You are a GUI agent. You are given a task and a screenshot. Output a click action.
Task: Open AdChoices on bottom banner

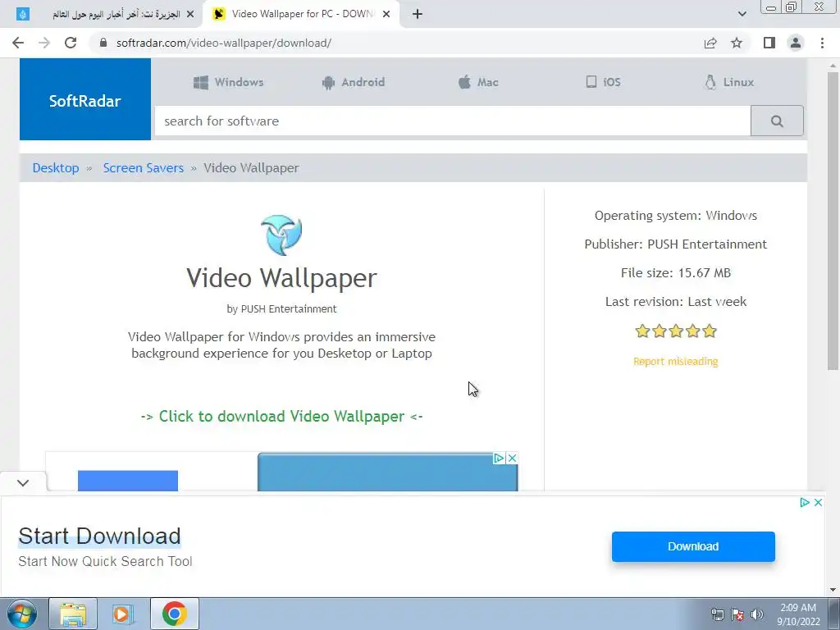805,503
